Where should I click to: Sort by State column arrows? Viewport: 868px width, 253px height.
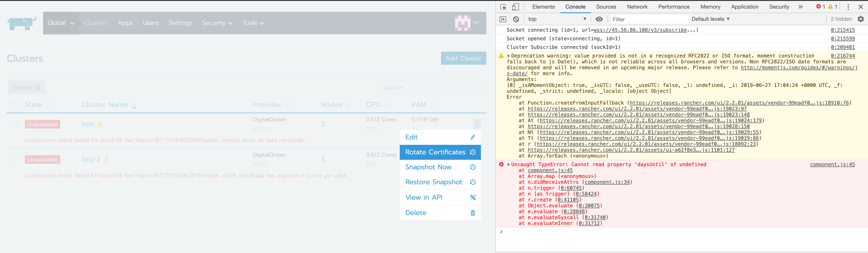(x=48, y=105)
